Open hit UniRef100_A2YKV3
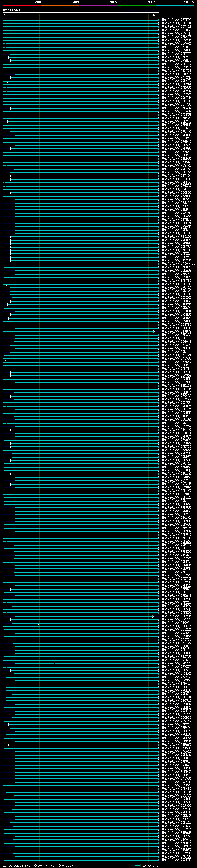 point(177,152)
